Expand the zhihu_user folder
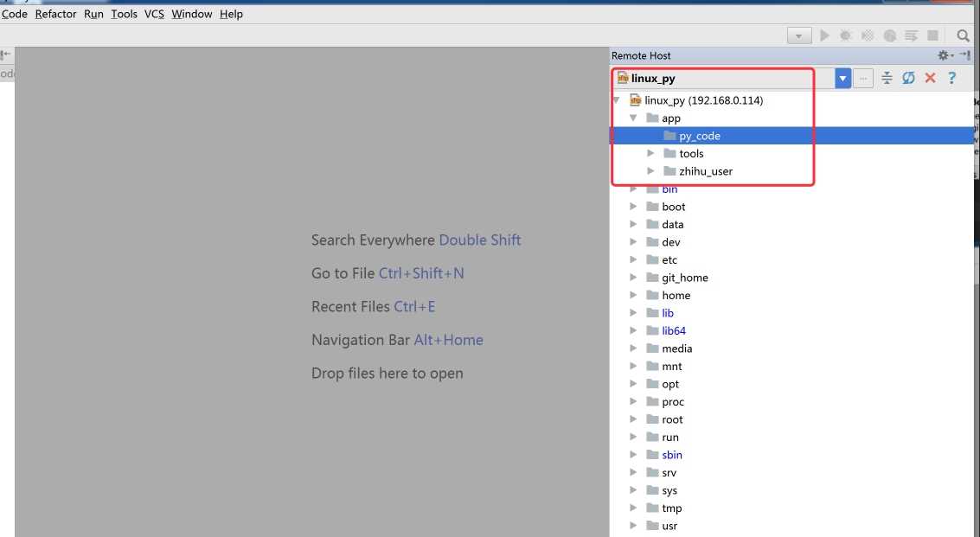 point(650,170)
